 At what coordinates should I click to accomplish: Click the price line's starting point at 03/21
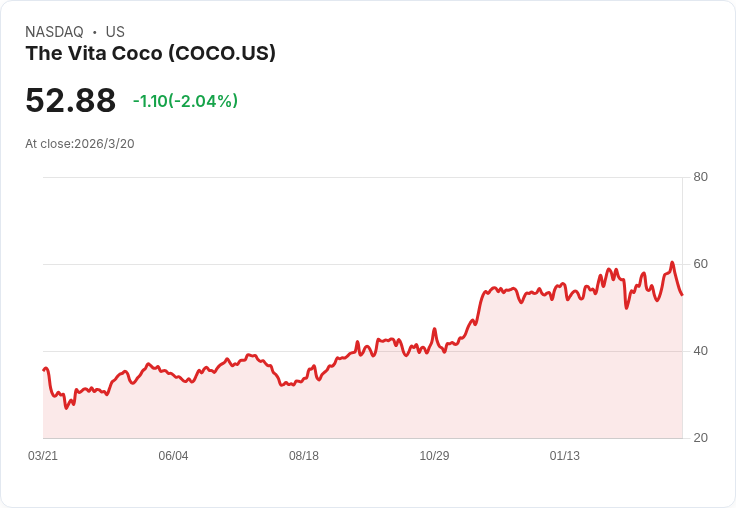[x=44, y=370]
